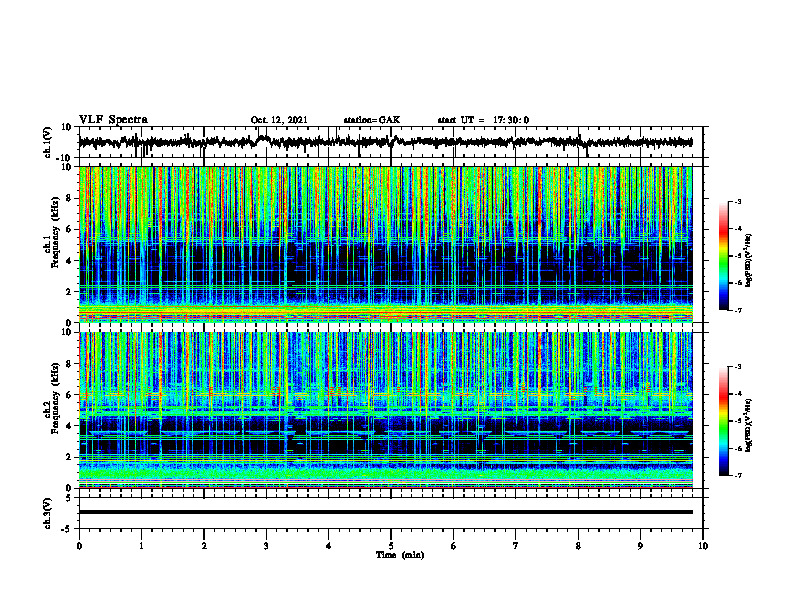Click the 'station=GAK' label
Screen dimensions: 792x612
click(x=372, y=120)
